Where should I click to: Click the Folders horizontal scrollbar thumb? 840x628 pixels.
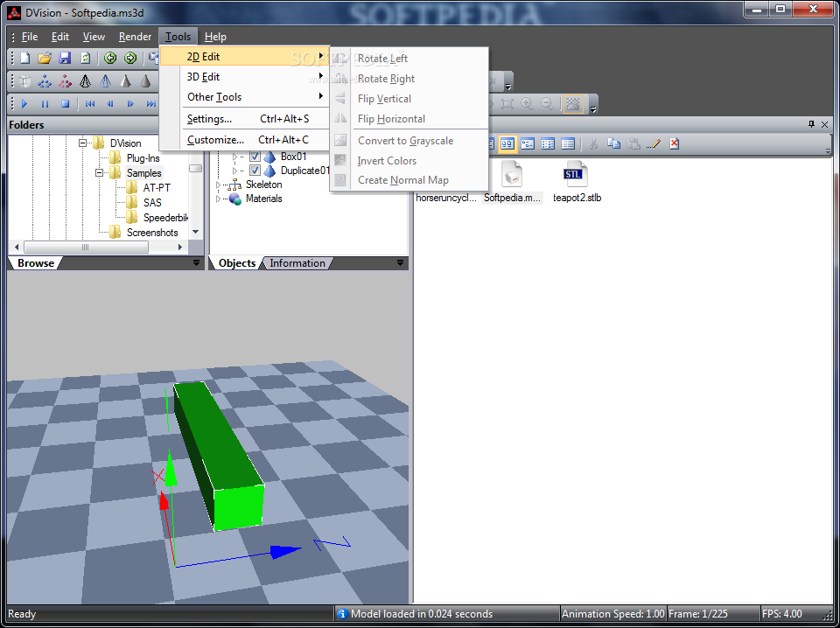[x=86, y=247]
